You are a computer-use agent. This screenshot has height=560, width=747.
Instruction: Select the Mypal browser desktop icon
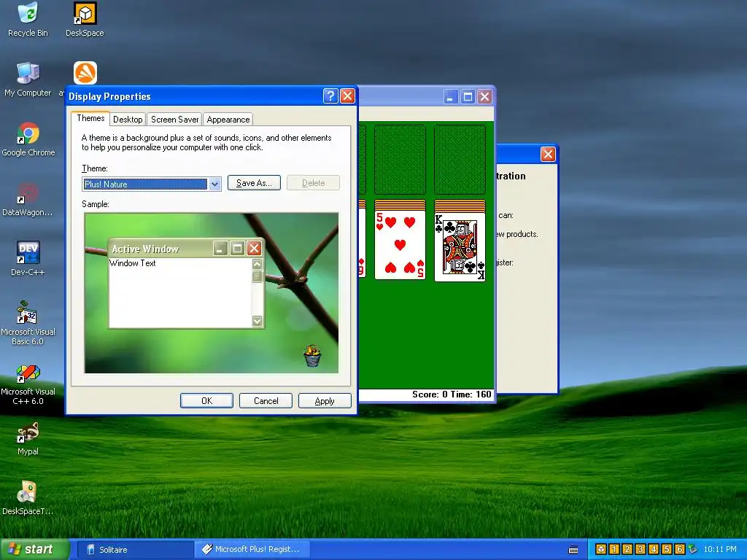pyautogui.click(x=28, y=438)
